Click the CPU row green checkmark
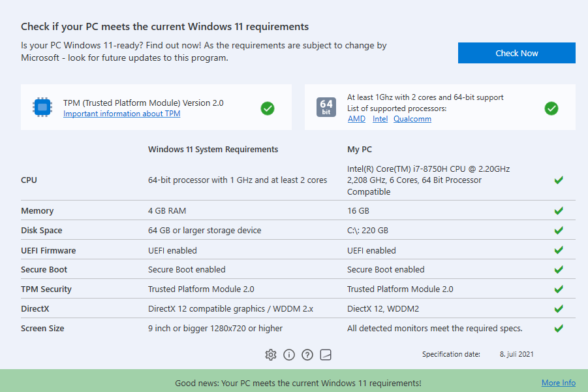This screenshot has height=392, width=588. [x=559, y=180]
